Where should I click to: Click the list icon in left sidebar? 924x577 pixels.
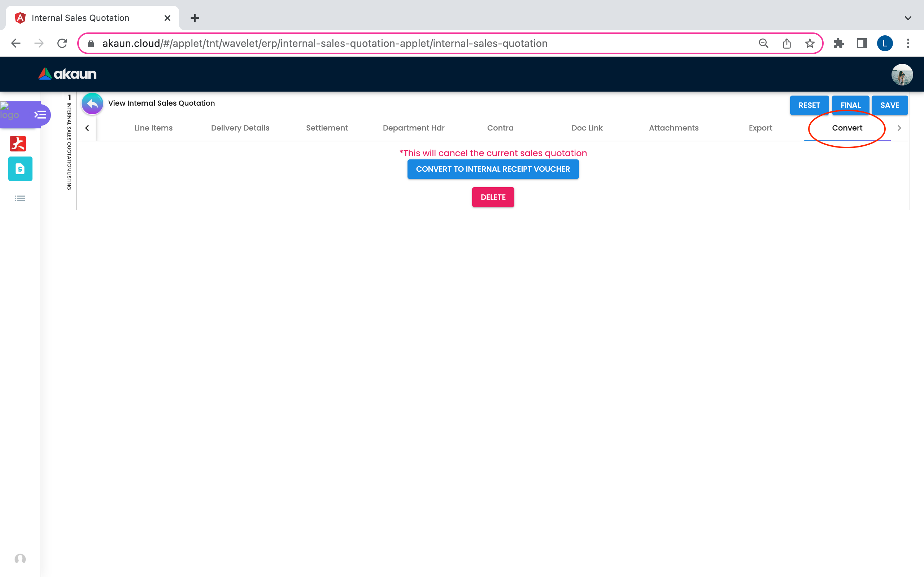[x=20, y=198]
